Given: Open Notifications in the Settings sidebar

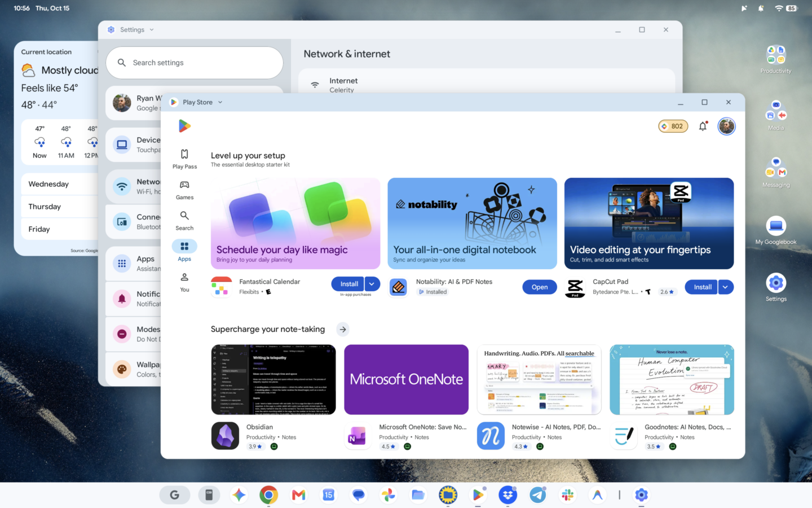Looking at the screenshot, I should coord(134,299).
